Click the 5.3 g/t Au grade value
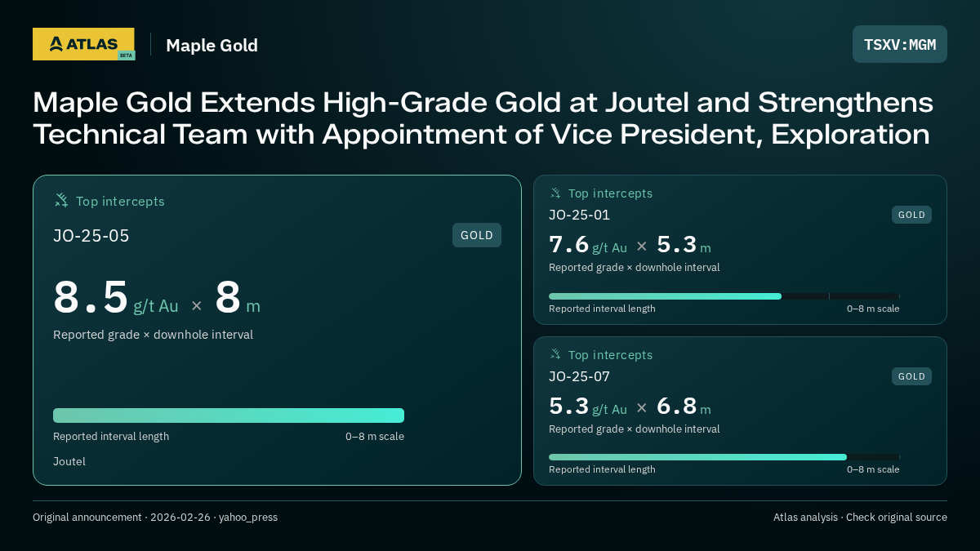This screenshot has height=551, width=980. (588, 407)
